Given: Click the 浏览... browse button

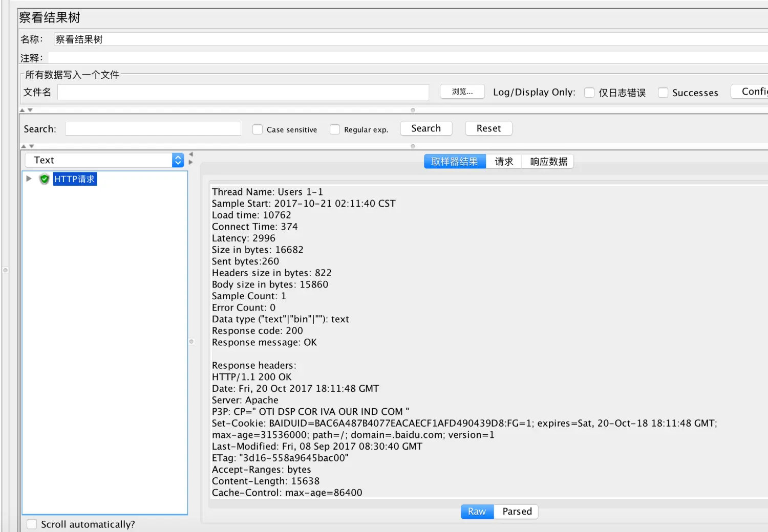Looking at the screenshot, I should 462,92.
